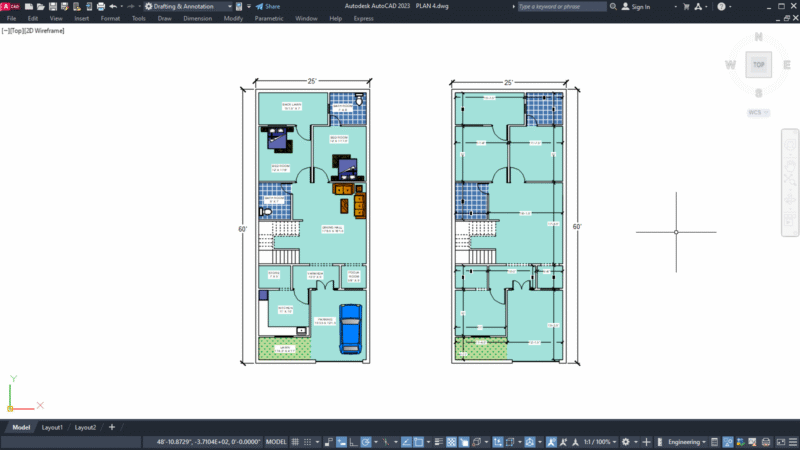The width and height of the screenshot is (800, 450).
Task: Toggle transparency display in status bar
Action: pos(451,442)
